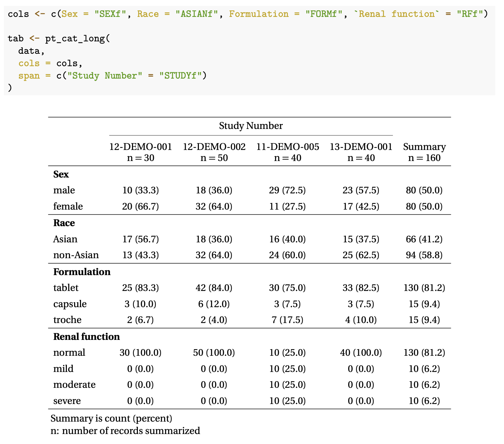504x444 pixels.
Task: Click the "Study Number" spanning header
Action: coord(251,126)
